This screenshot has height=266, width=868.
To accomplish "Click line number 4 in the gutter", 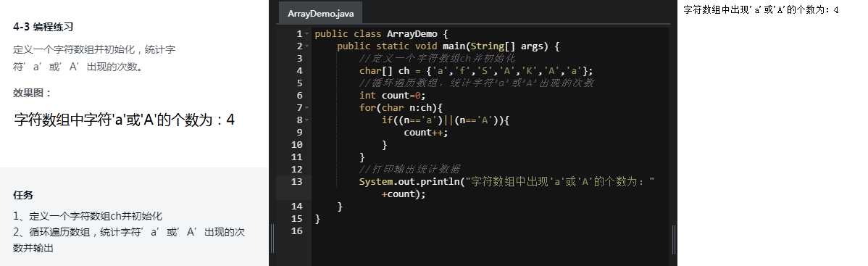I will (x=299, y=70).
